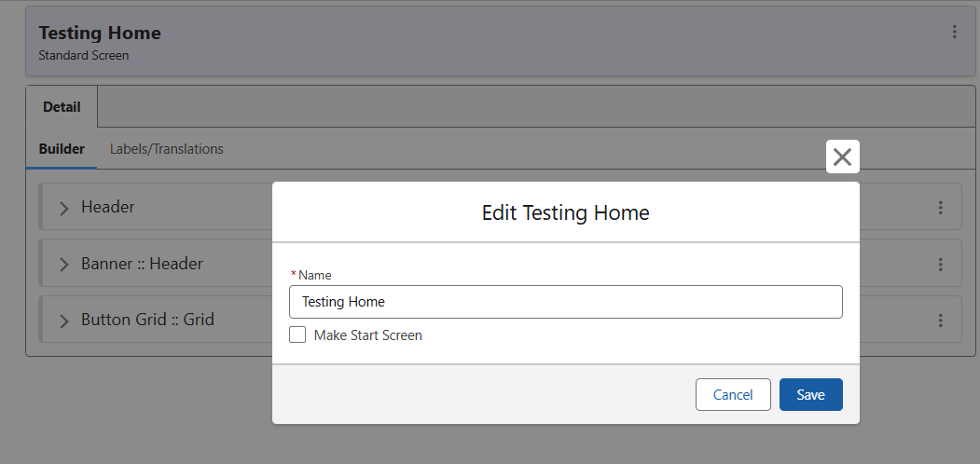Screen dimensions: 980x464
Task: Open the Labels/Translations tab
Action: tap(167, 149)
